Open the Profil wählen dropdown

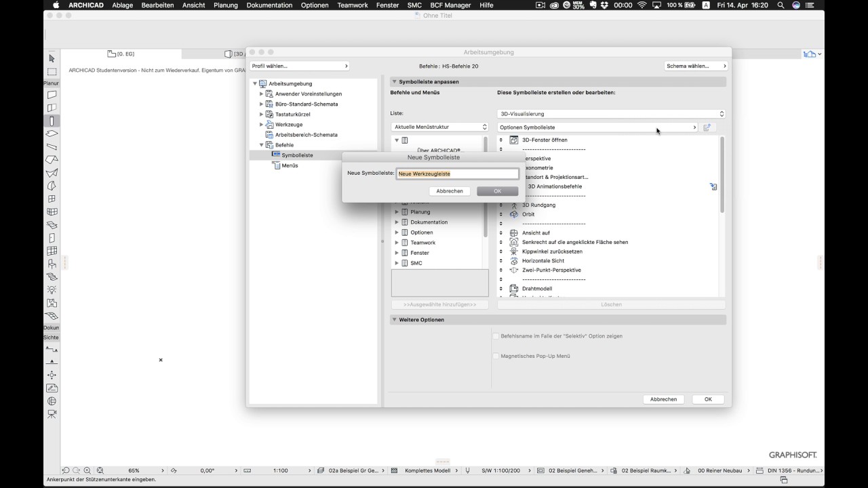click(x=299, y=66)
